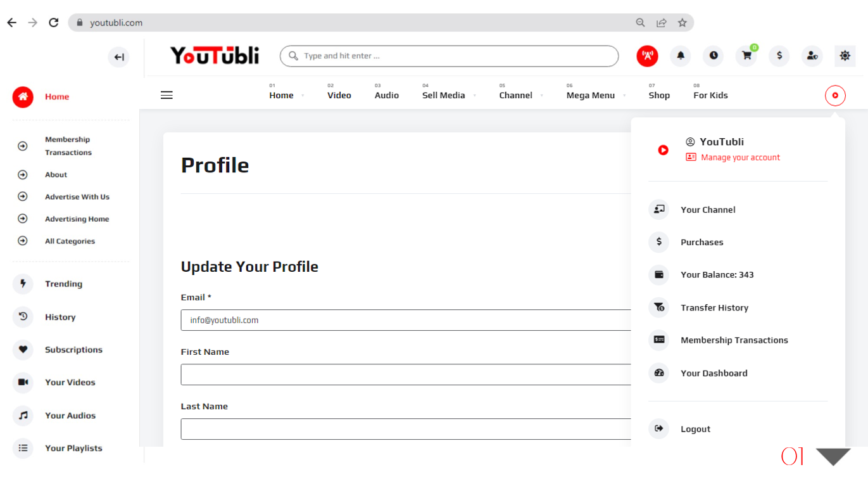Click the YouTubli logo
Viewport: 868px width, 486px height.
[215, 56]
